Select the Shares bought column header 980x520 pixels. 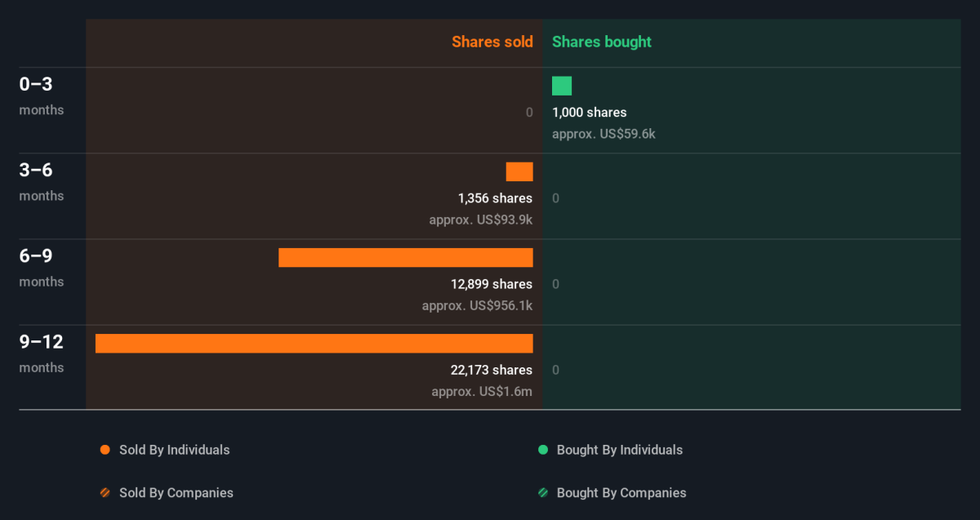pyautogui.click(x=602, y=42)
